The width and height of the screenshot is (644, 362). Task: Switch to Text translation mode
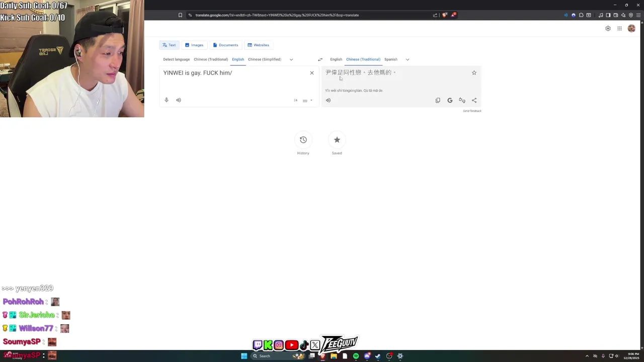[169, 45]
